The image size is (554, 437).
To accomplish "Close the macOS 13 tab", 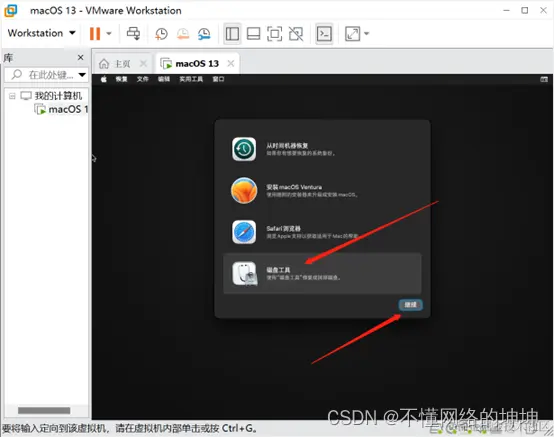I will click(x=231, y=64).
